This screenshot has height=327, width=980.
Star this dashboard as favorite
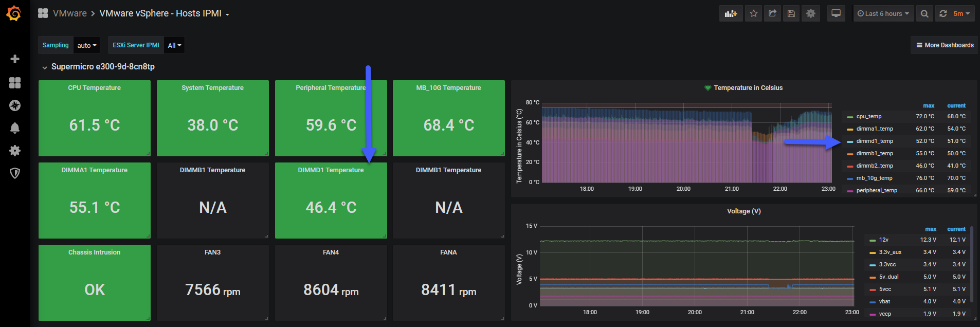(x=753, y=14)
